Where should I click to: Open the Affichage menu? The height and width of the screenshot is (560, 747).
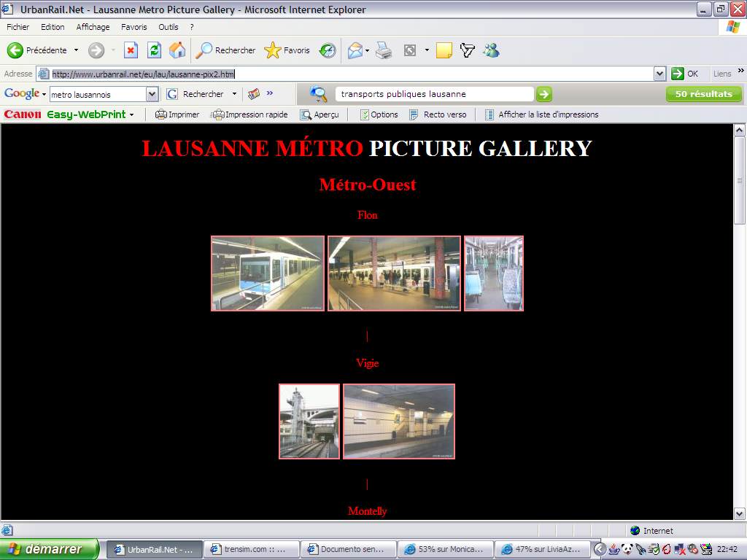[93, 27]
